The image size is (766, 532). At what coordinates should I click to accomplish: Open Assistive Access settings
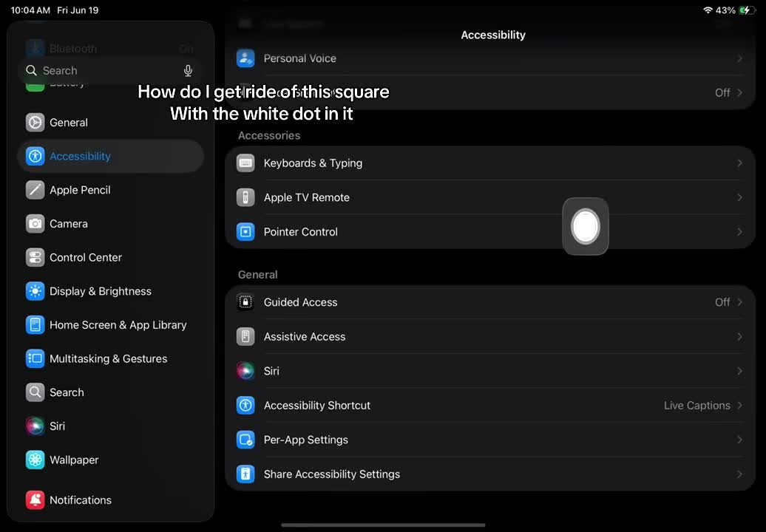[490, 337]
